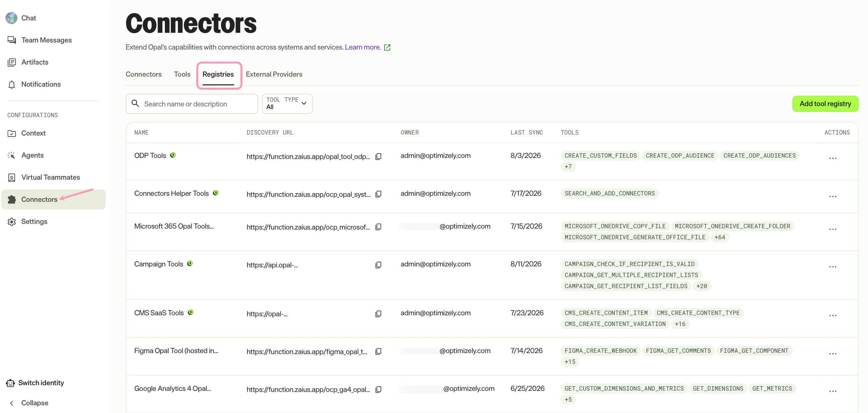Click Switch identity icon
868x413 pixels.
[x=10, y=383]
